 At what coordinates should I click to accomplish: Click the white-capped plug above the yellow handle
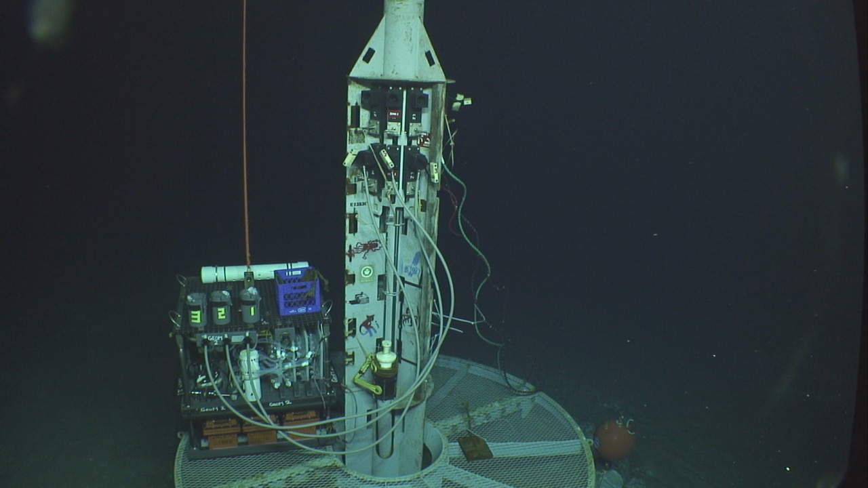tap(387, 355)
